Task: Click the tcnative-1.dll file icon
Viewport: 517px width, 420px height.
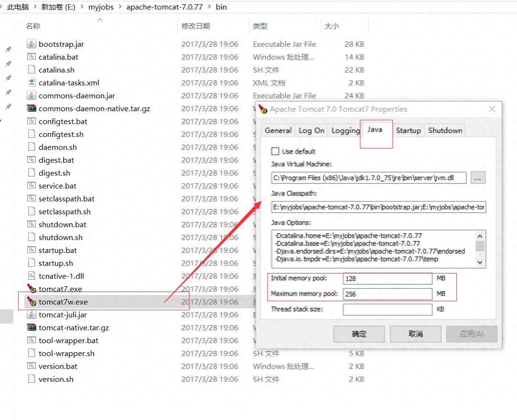Action: point(32,275)
